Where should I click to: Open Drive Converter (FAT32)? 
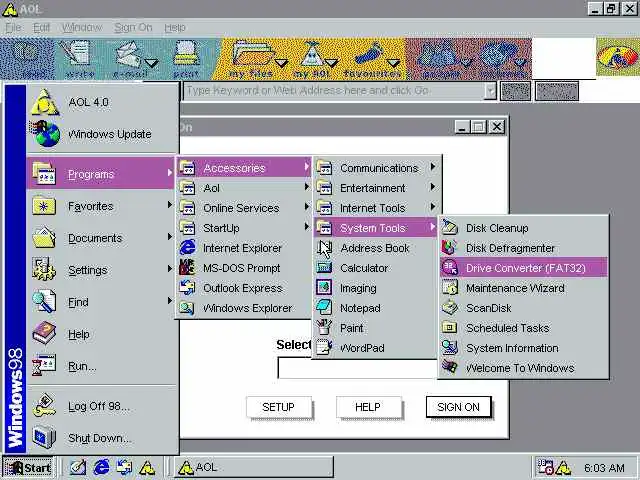coord(524,268)
